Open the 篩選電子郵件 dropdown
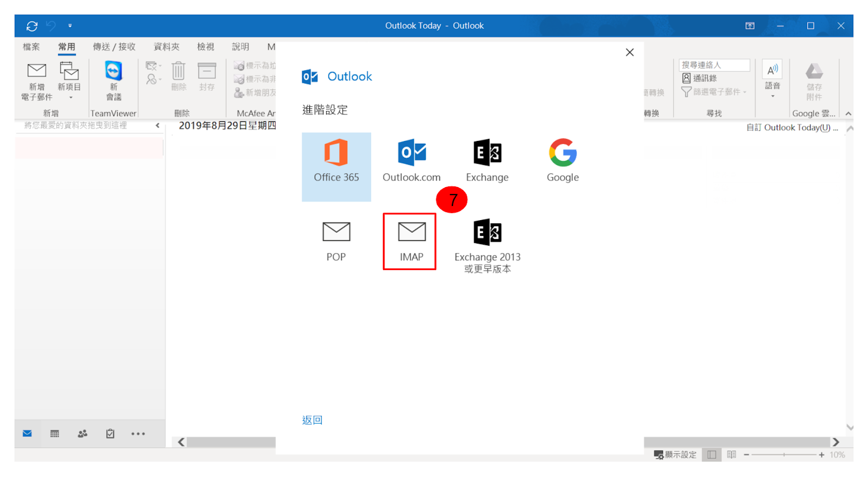868x488 pixels. point(714,92)
